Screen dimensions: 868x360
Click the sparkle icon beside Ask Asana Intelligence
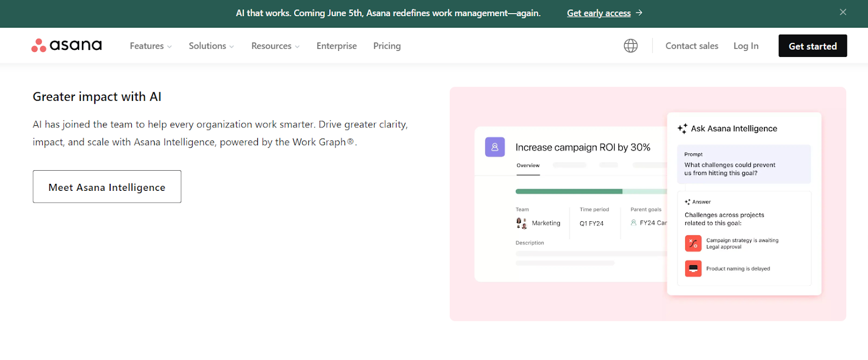click(x=682, y=128)
